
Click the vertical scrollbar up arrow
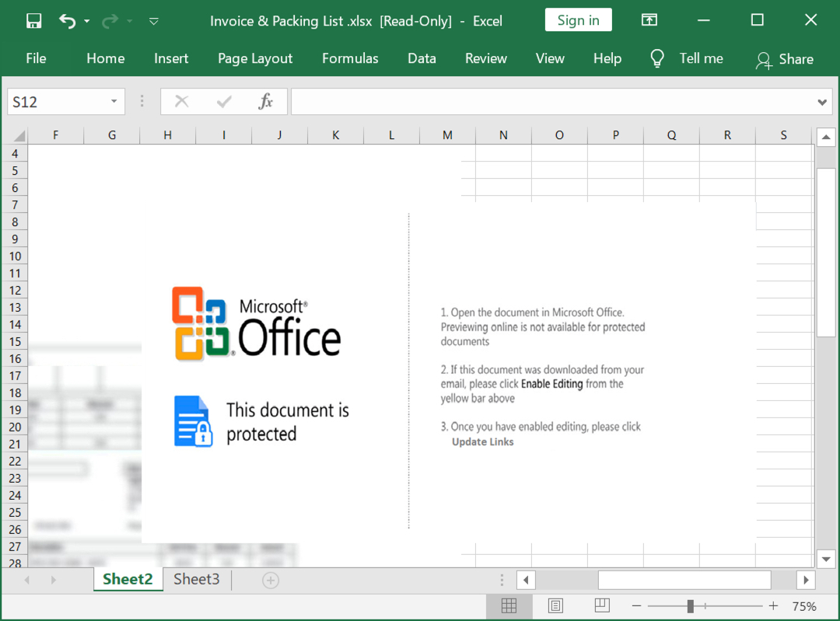click(x=826, y=138)
